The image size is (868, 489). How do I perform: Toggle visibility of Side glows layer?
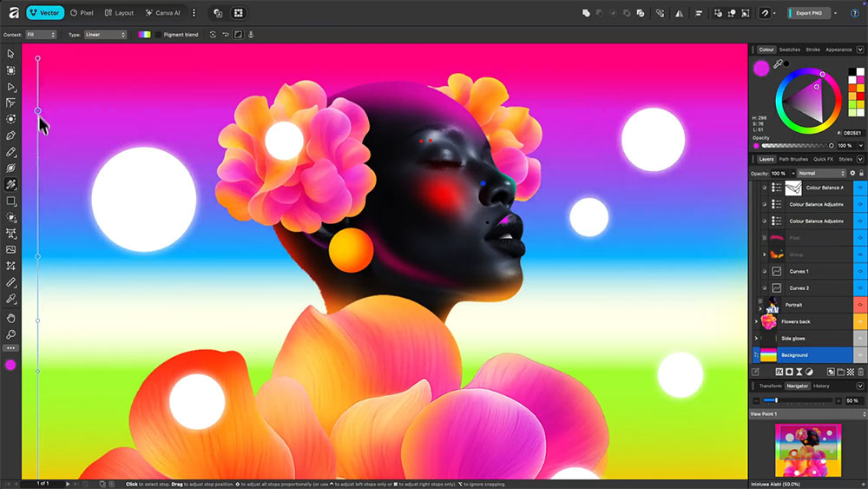(x=860, y=339)
